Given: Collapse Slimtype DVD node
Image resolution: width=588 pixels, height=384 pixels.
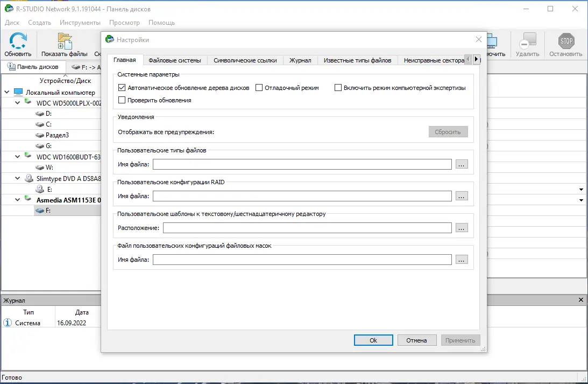Looking at the screenshot, I should [17, 178].
